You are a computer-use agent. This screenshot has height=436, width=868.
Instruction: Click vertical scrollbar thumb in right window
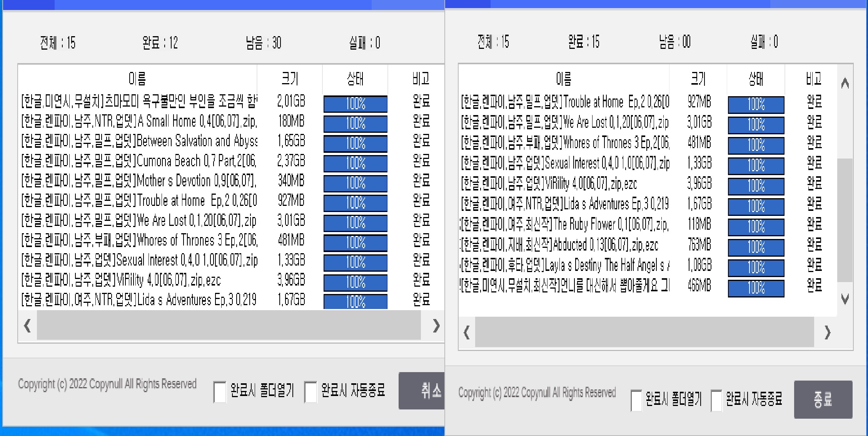click(x=845, y=219)
